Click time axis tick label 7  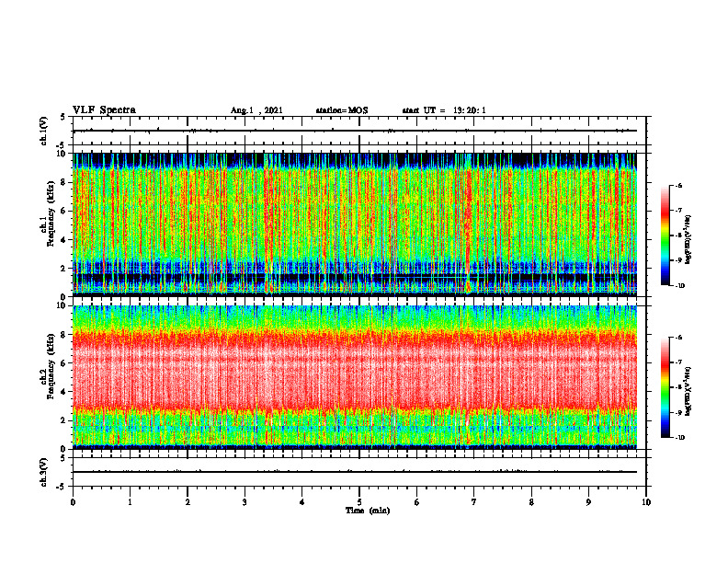474,502
